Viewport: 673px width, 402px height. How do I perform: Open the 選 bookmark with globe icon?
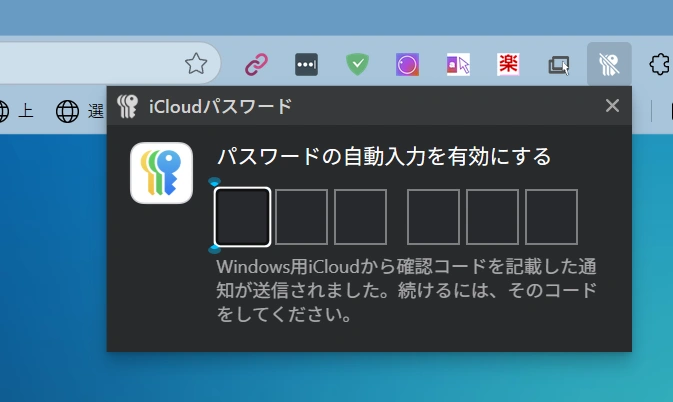80,111
